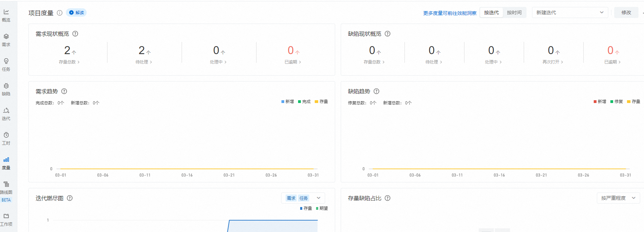Click the 需求 tag in burndown selector
This screenshot has width=644, height=232.
point(291,198)
